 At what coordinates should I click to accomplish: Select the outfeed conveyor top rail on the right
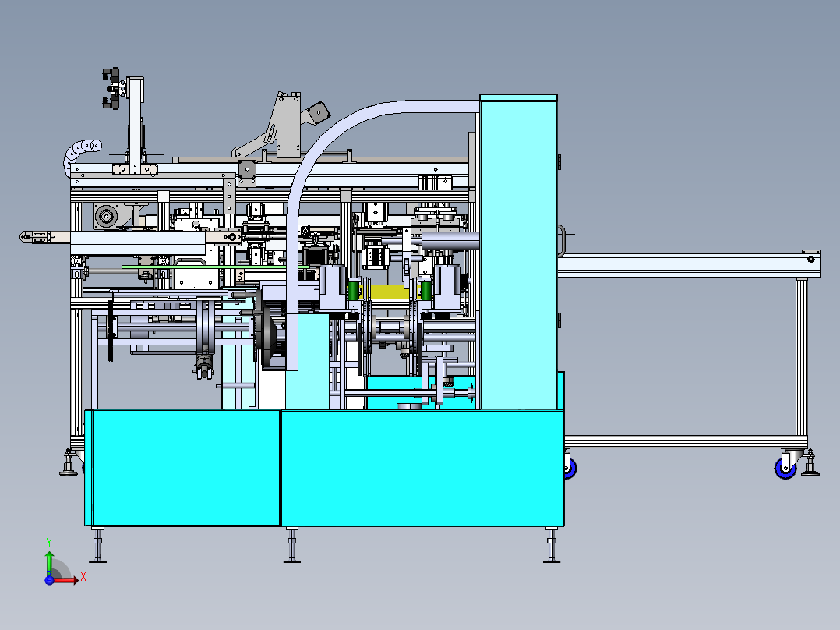coord(688,265)
